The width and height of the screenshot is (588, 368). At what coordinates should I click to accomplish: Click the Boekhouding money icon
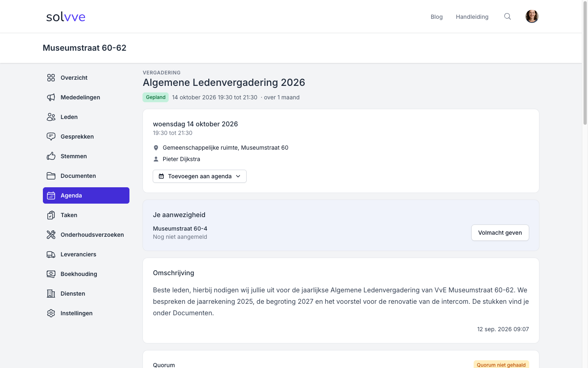click(51, 274)
